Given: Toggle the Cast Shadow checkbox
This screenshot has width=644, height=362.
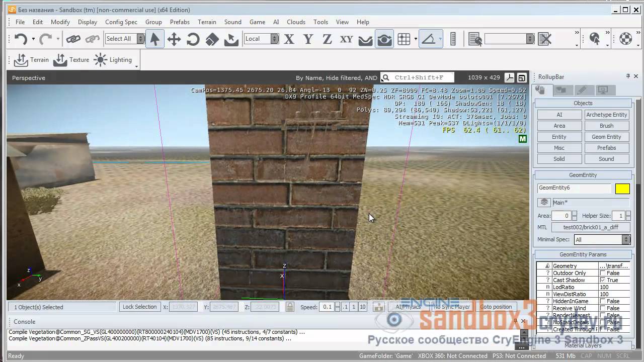Looking at the screenshot, I should point(602,280).
